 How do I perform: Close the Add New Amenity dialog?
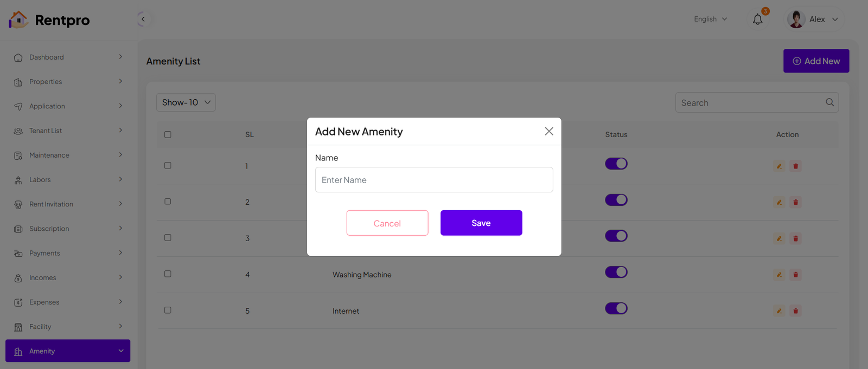[548, 131]
